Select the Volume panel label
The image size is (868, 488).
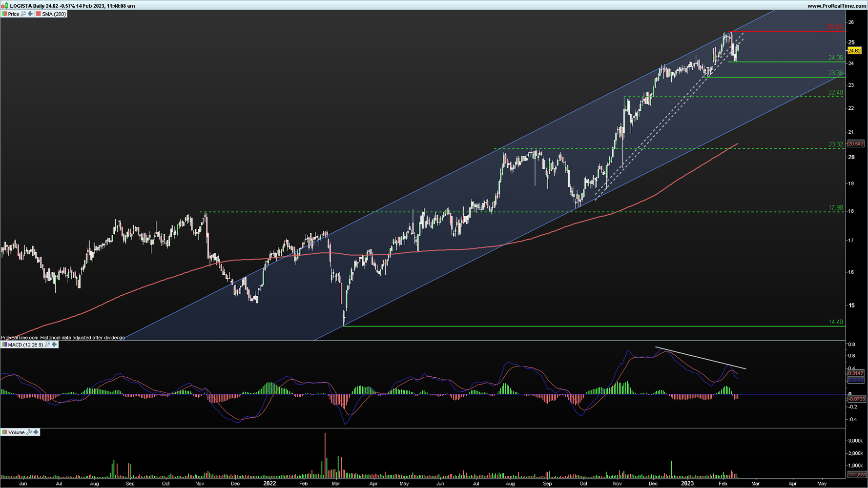coord(16,432)
